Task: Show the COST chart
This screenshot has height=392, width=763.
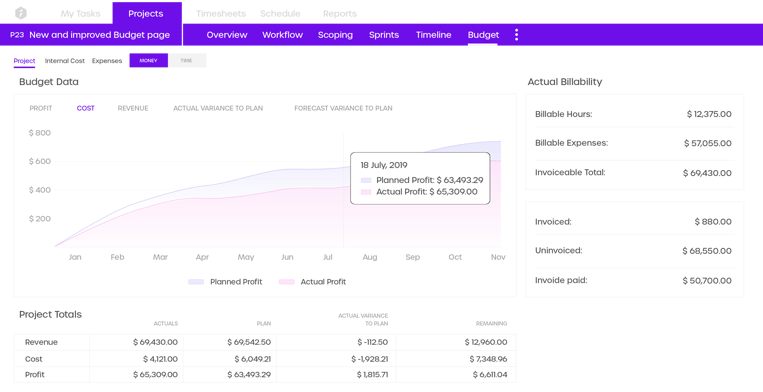Action: click(86, 108)
